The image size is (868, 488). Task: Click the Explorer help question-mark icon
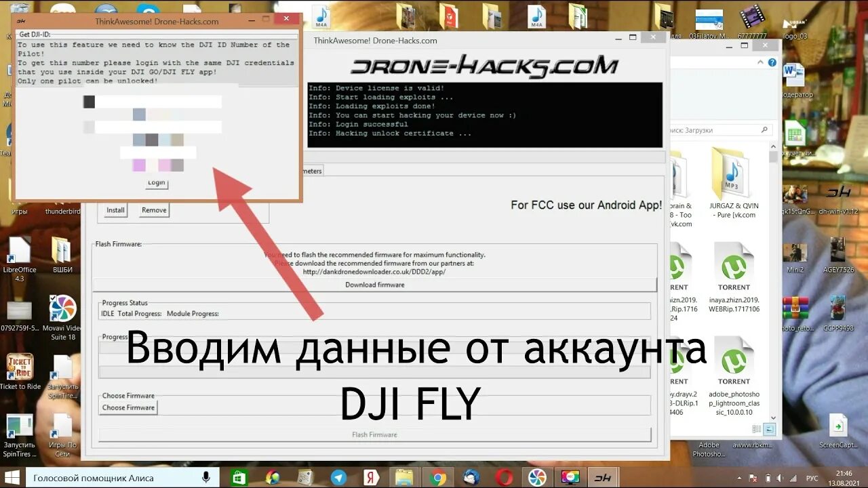coord(771,62)
